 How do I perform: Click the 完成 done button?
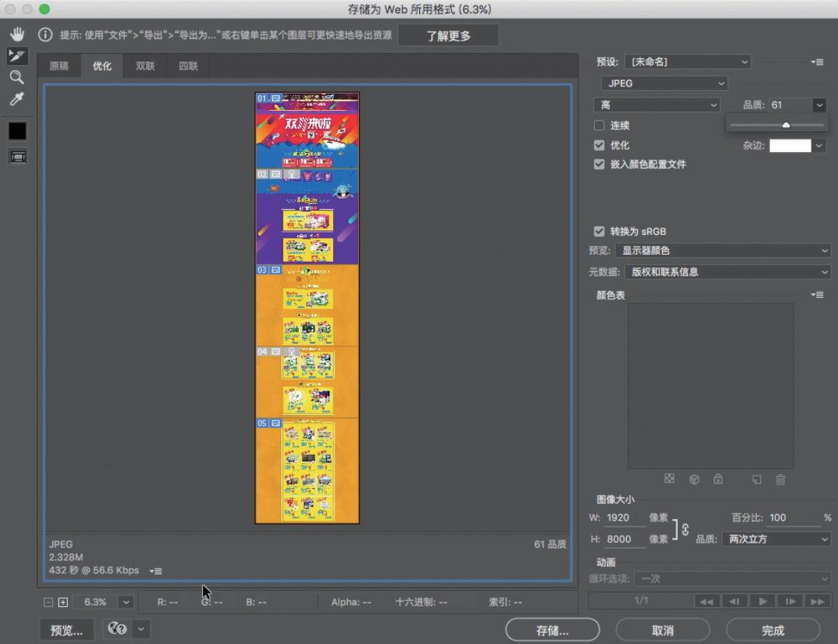click(773, 631)
